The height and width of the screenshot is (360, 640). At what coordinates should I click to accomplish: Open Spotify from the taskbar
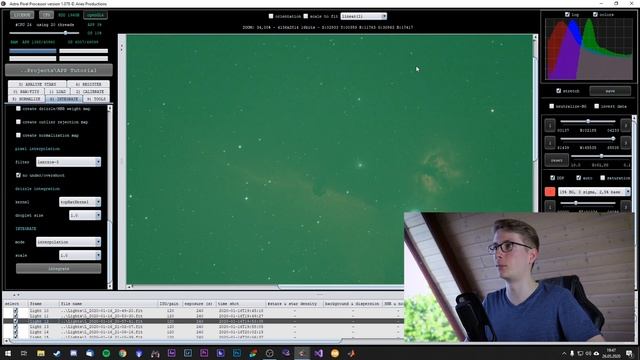coord(106,353)
